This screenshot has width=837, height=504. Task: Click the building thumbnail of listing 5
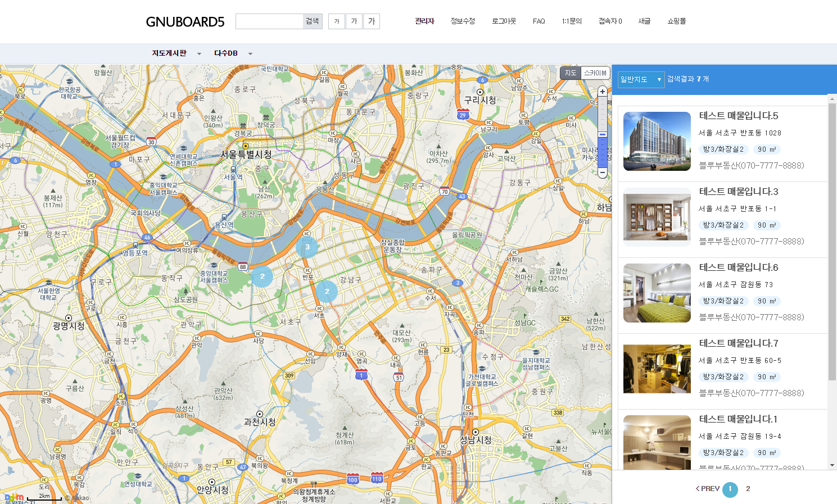coord(657,141)
